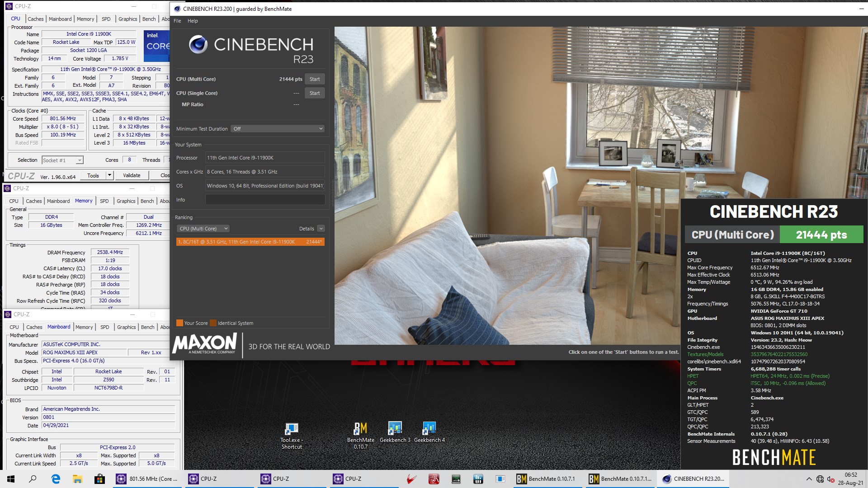The height and width of the screenshot is (488, 868).
Task: Switch to Graphics tab in top CPU-Z window
Action: click(x=128, y=19)
